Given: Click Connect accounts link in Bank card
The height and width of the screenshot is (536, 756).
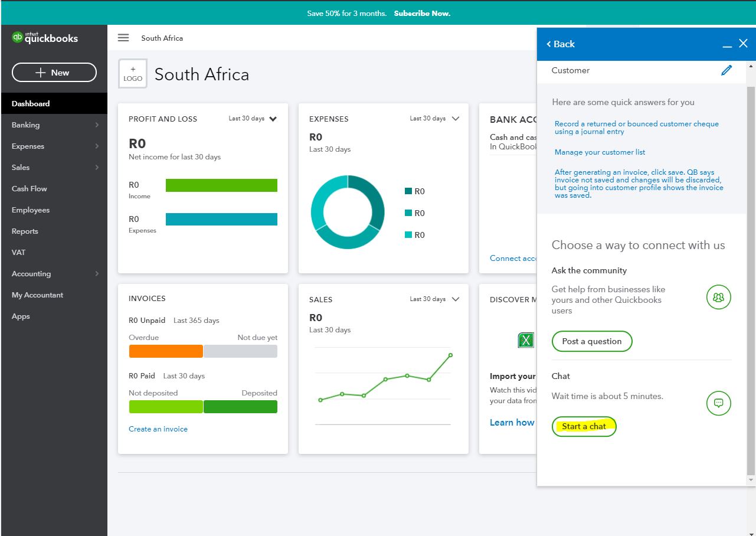Looking at the screenshot, I should 513,259.
